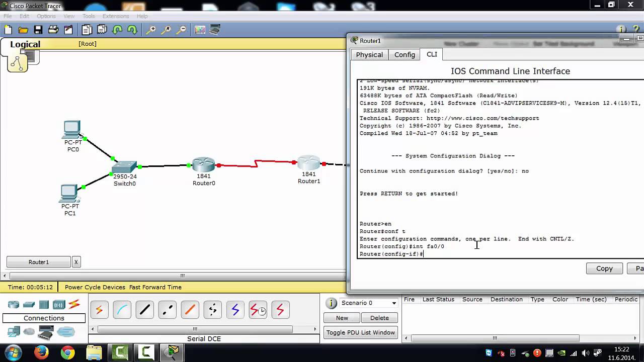Click the Save floppy disk icon
644x362 pixels.
click(x=38, y=30)
